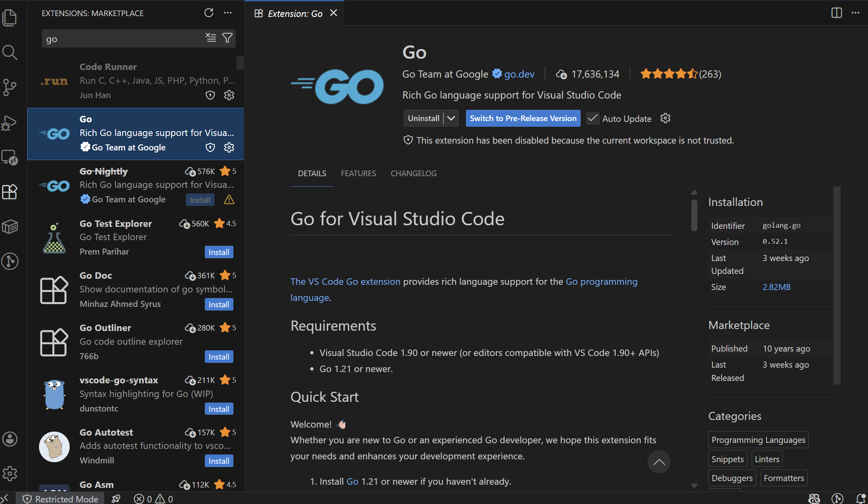Open the Explorer view in the activity bar
Viewport: 868px width, 504px height.
tap(10, 18)
